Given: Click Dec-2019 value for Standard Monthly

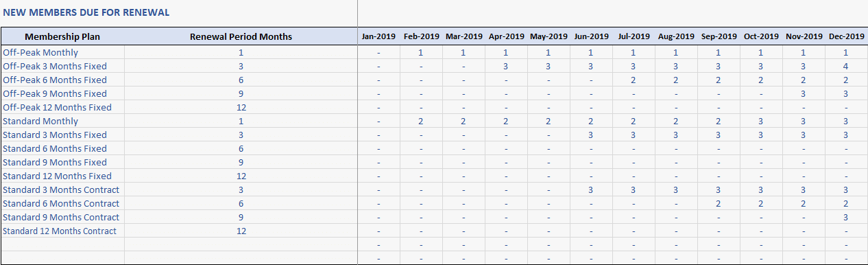Looking at the screenshot, I should 846,121.
